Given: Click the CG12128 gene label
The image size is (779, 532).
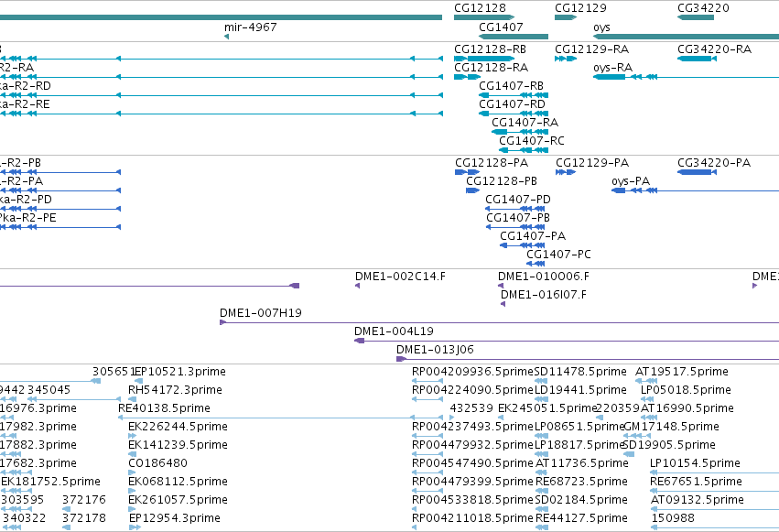Looking at the screenshot, I should [x=480, y=8].
